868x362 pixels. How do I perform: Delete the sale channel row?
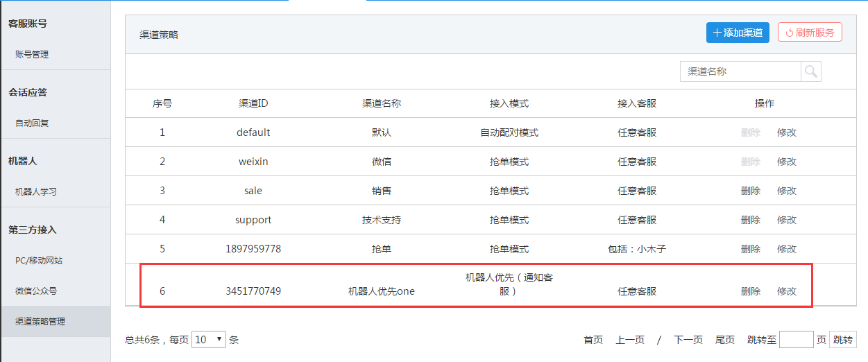(750, 191)
